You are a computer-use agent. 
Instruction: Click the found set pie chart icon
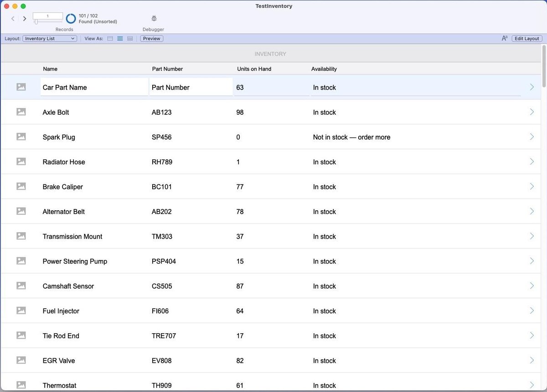point(71,18)
